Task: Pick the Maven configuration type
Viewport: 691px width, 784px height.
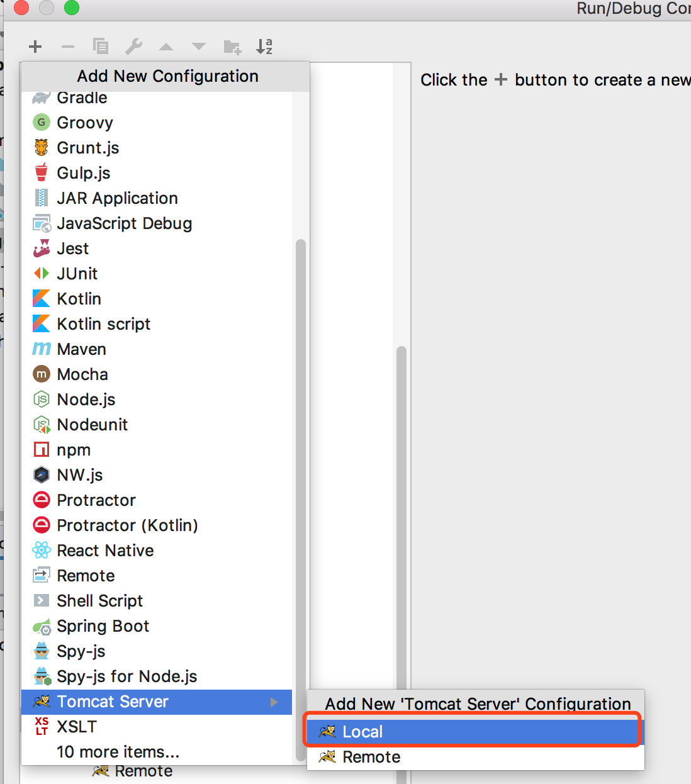Action: click(x=81, y=349)
